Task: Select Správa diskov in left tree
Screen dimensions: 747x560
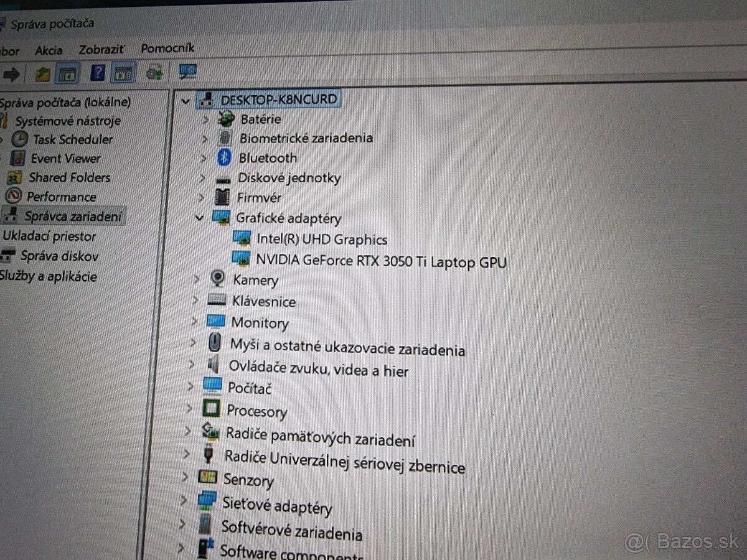Action: tap(59, 256)
